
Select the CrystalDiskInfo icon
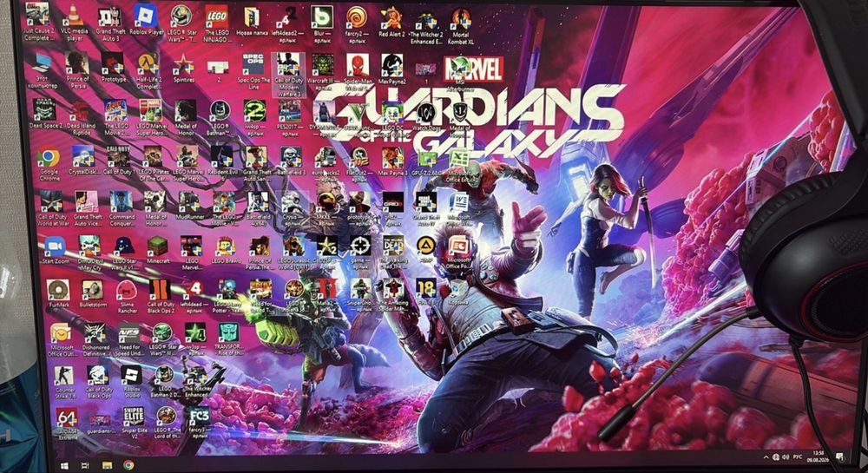point(83,161)
